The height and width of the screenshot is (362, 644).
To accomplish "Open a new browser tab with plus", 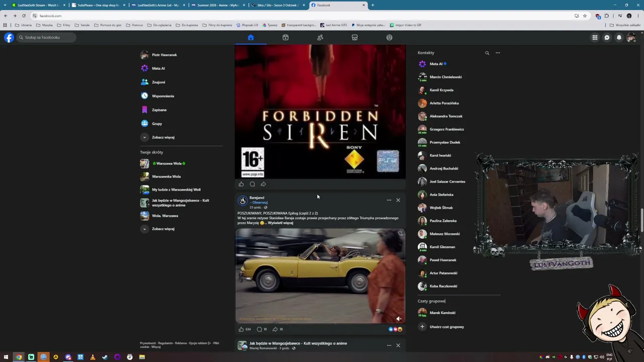I will (372, 5).
